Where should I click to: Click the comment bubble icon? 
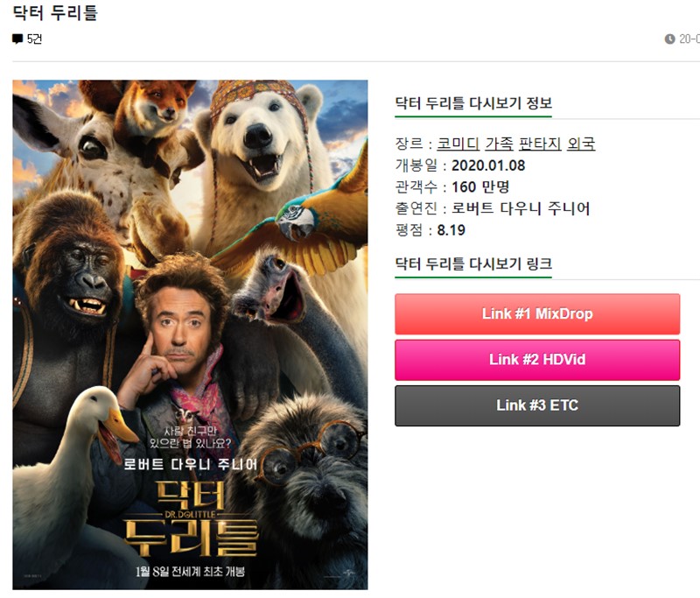(17, 39)
